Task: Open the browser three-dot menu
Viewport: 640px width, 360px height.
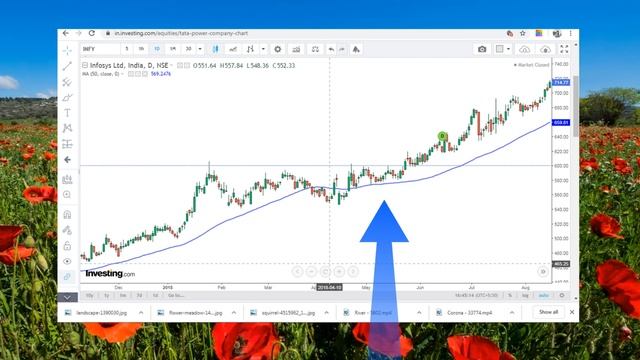Action: click(x=571, y=33)
